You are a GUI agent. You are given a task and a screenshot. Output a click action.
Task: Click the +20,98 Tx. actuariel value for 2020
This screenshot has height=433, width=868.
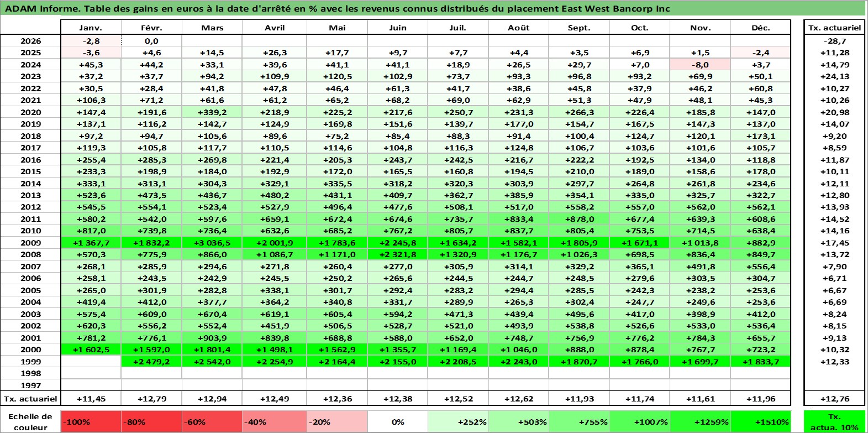834,112
